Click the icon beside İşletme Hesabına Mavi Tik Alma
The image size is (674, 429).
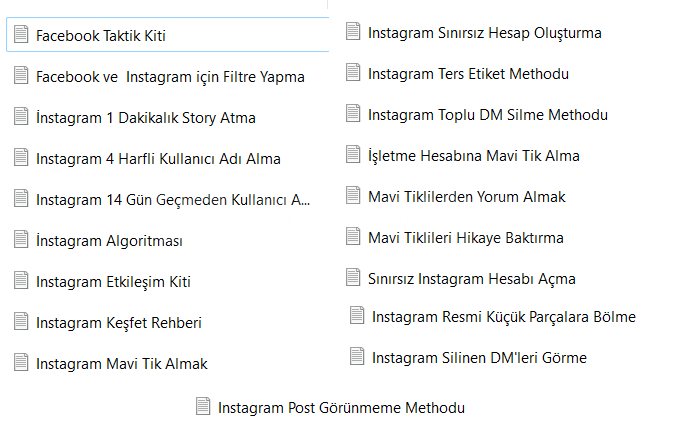353,155
